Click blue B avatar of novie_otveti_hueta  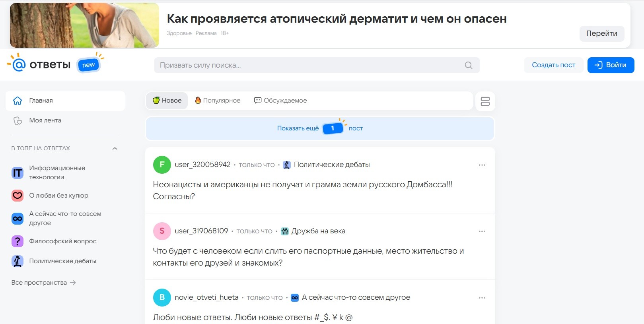[162, 297]
